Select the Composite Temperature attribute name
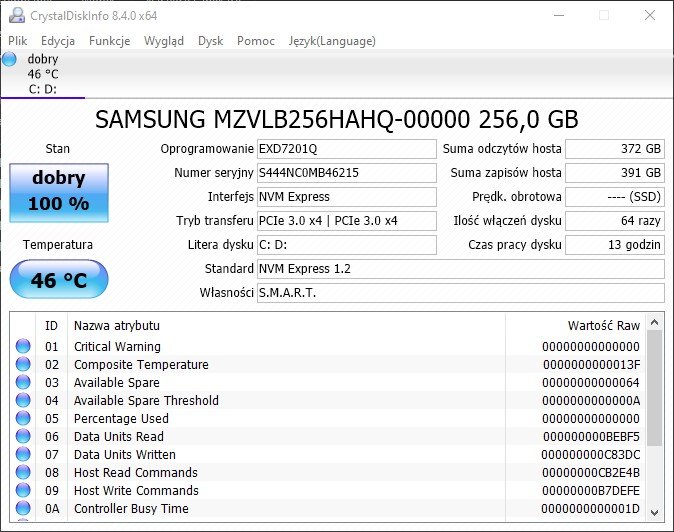The image size is (674, 532). pyautogui.click(x=141, y=364)
